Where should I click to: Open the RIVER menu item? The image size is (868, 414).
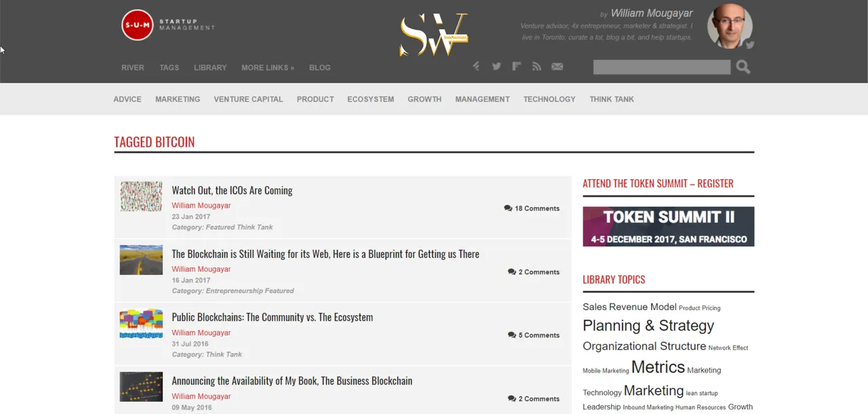(133, 68)
